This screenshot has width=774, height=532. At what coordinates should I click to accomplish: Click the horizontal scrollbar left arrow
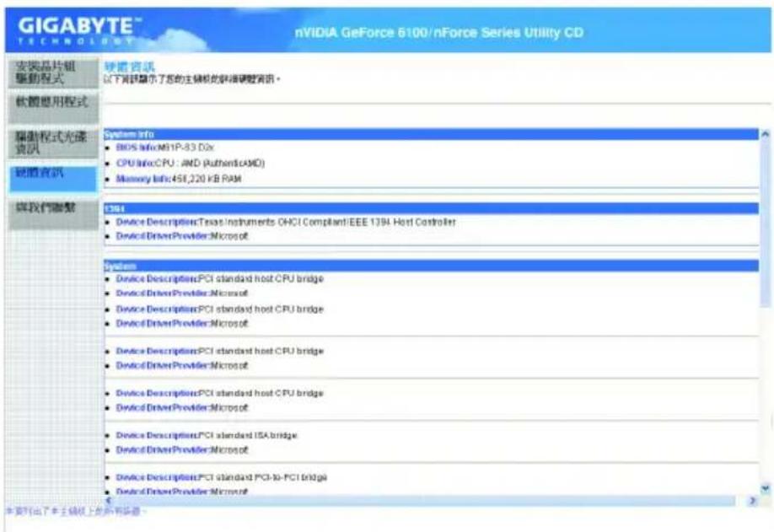coord(109,501)
